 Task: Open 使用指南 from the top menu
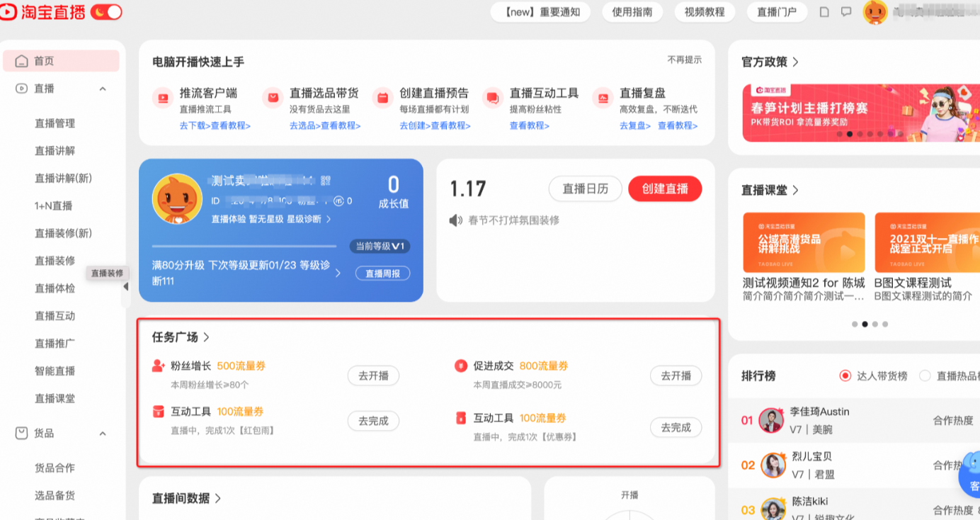click(632, 11)
